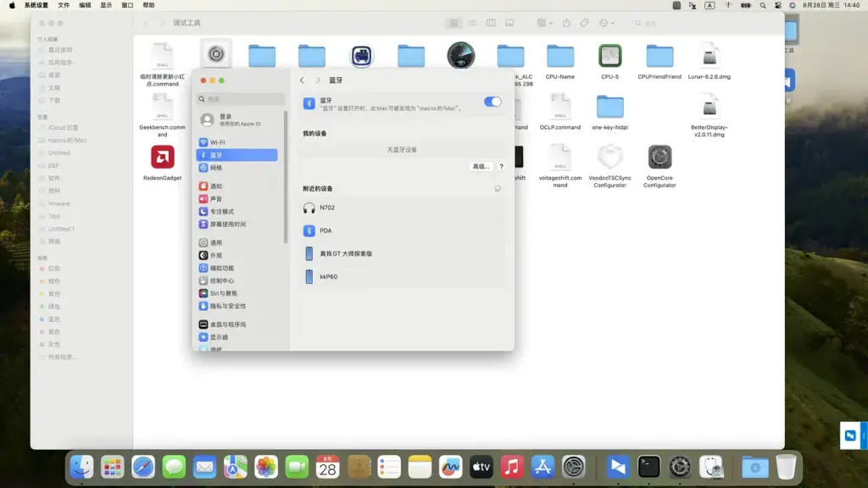Select the kkP60 phone device
The width and height of the screenshot is (868, 488).
coord(403,277)
